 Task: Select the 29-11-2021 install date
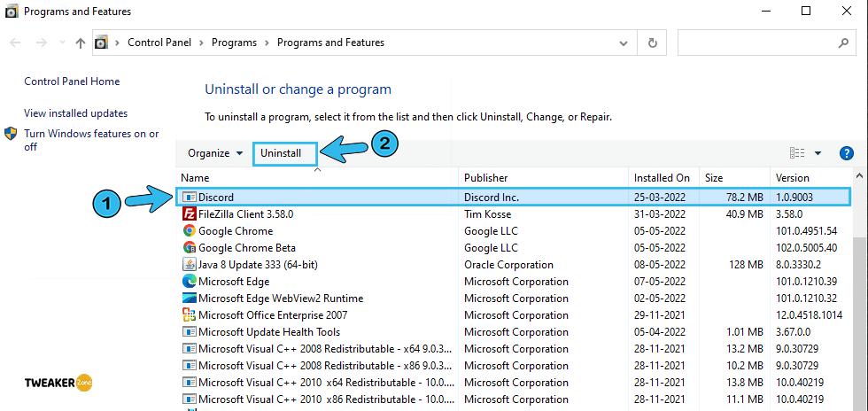[660, 315]
